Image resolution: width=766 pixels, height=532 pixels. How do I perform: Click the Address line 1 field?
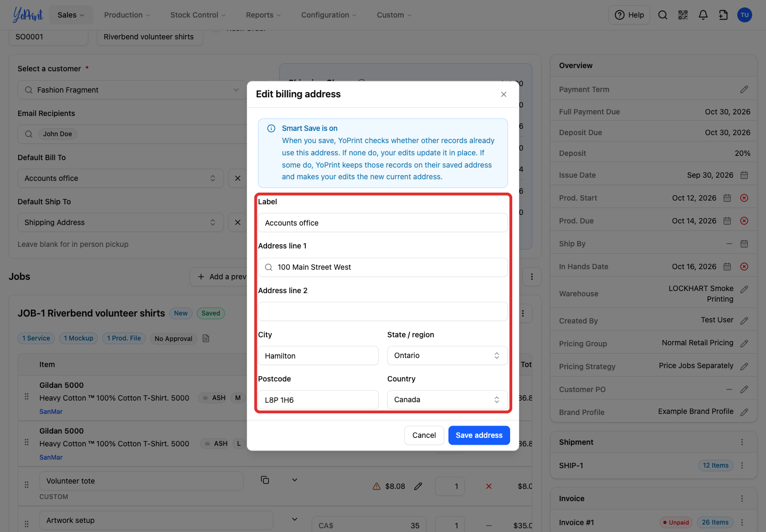[x=383, y=267]
